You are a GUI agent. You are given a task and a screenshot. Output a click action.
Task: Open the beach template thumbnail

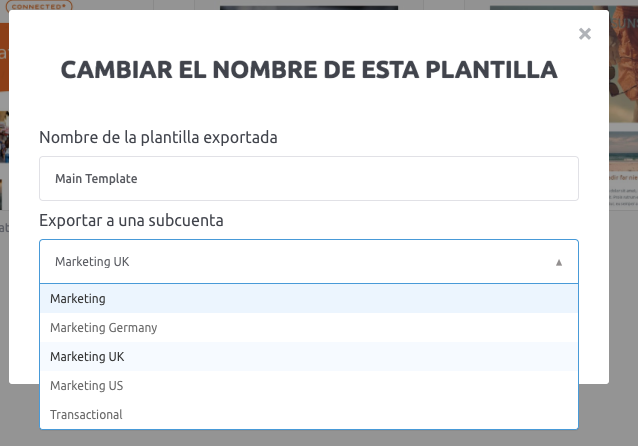[623, 151]
